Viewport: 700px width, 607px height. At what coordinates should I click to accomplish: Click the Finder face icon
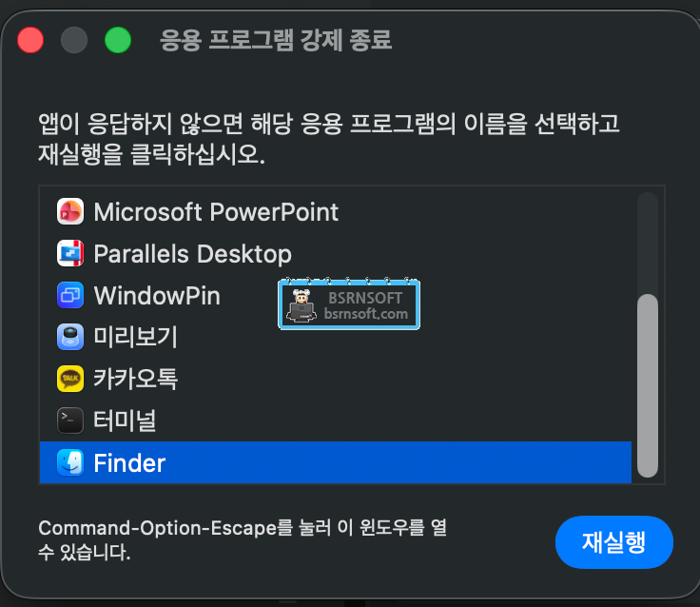point(70,462)
